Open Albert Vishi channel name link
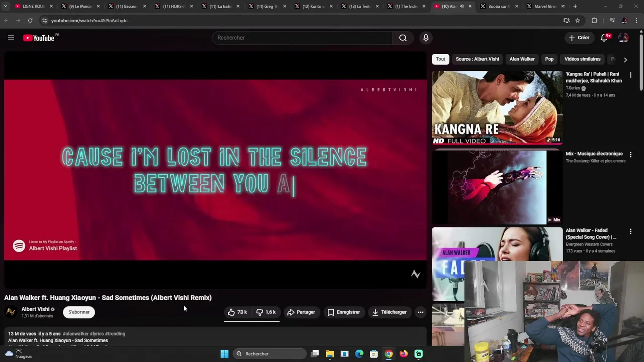This screenshot has height=362, width=644. pyautogui.click(x=35, y=309)
